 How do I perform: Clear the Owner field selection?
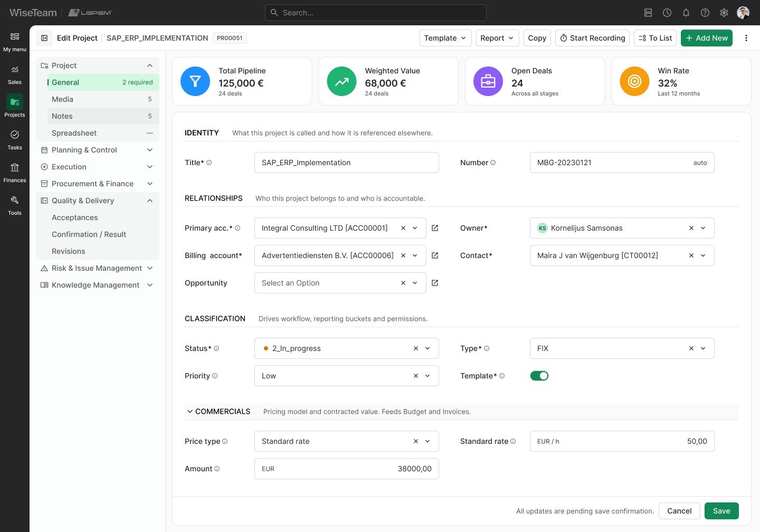tap(691, 228)
